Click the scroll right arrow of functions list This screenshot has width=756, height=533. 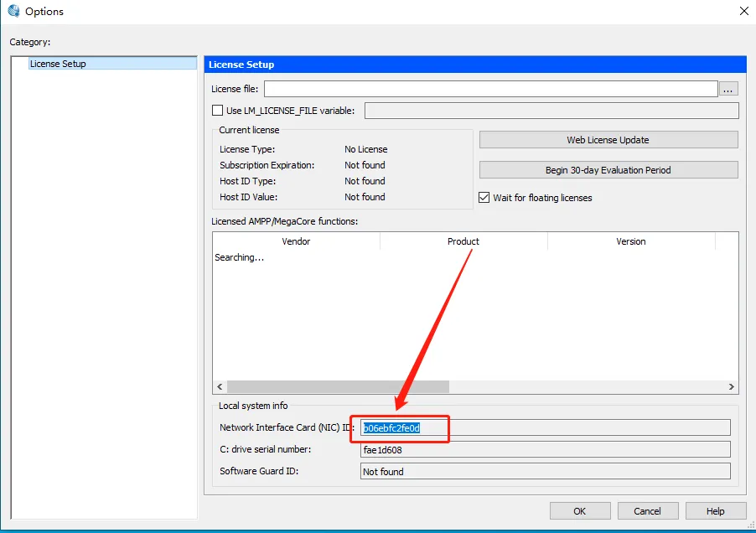point(732,386)
